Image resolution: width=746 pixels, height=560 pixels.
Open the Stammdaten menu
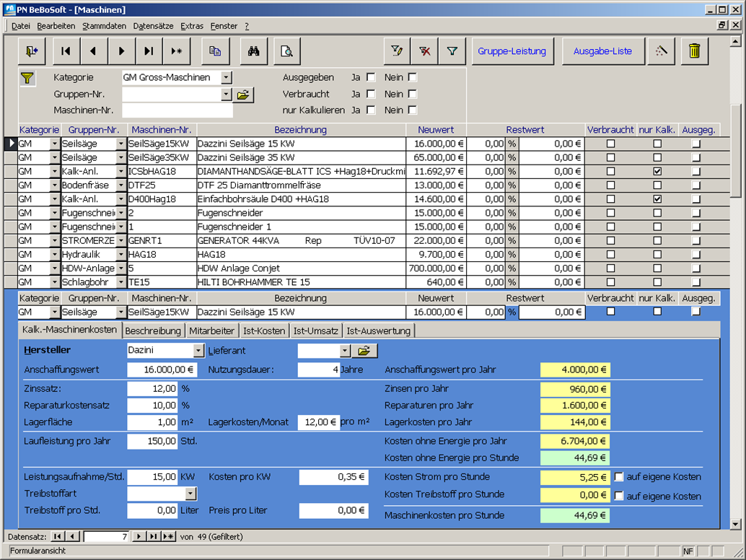104,26
